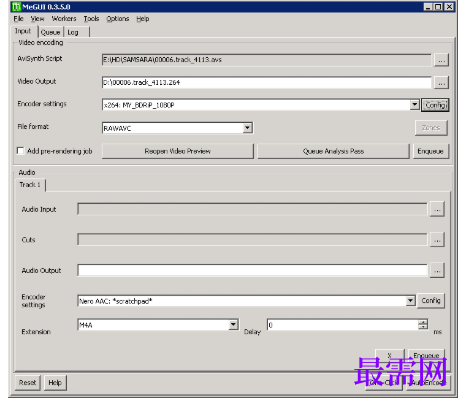Maximize the MeGUI window
Viewport: 466px width, 403px height.
[438, 7]
